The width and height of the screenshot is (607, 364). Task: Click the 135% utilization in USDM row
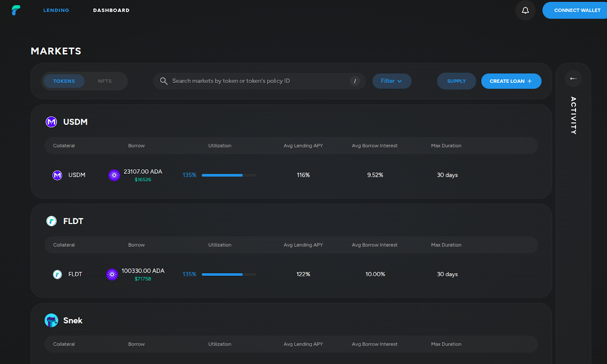tap(190, 175)
